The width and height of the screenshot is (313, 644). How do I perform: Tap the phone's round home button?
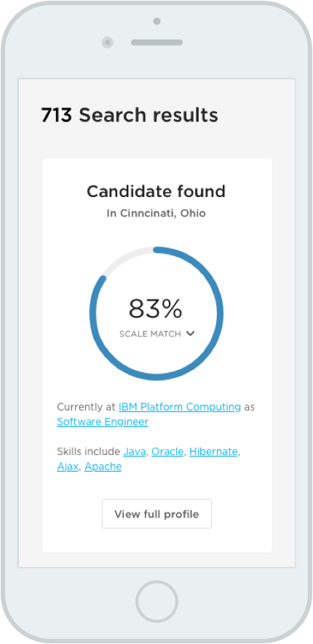[156, 601]
